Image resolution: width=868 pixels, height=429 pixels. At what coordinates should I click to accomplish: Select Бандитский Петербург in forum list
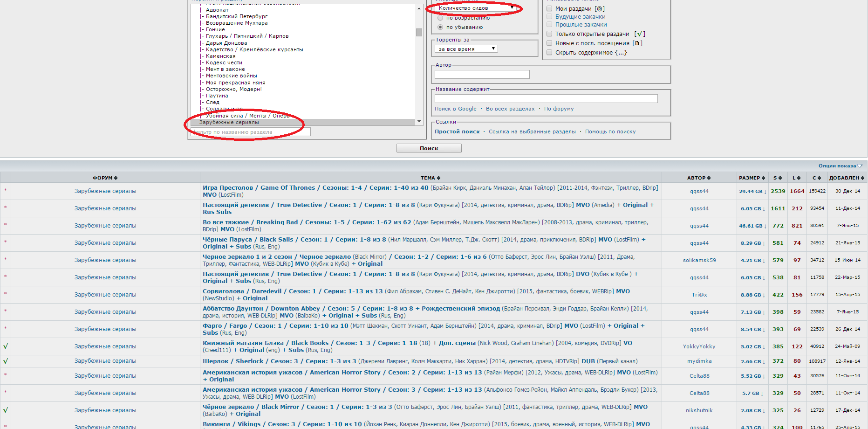pos(237,16)
